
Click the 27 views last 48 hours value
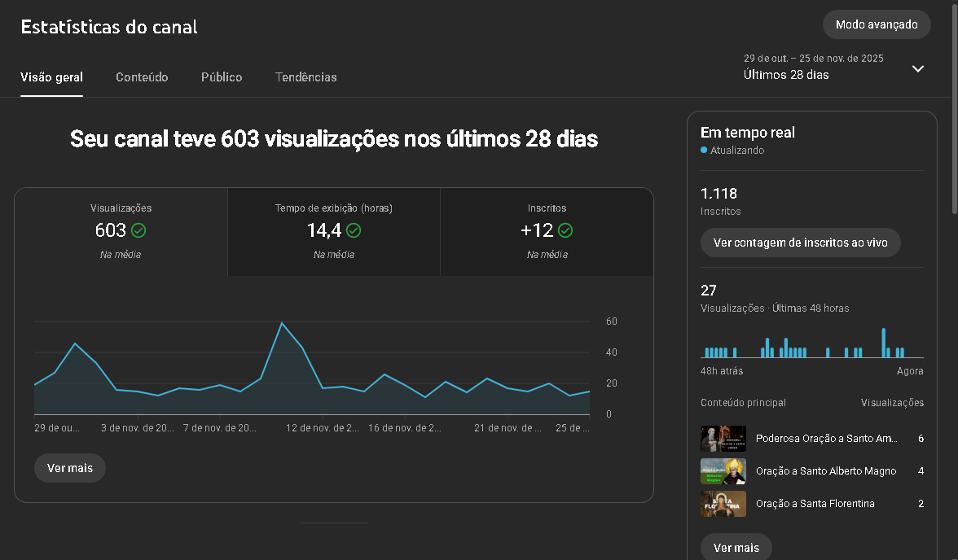708,290
